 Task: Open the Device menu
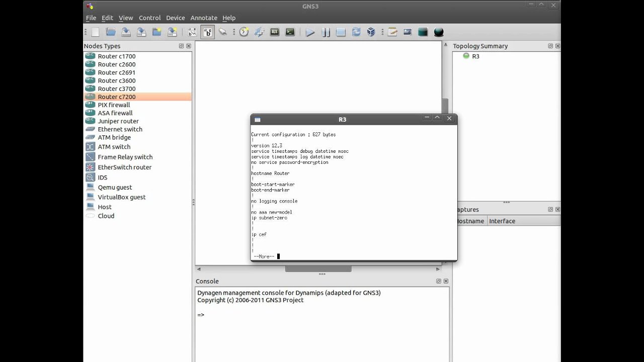pyautogui.click(x=176, y=18)
